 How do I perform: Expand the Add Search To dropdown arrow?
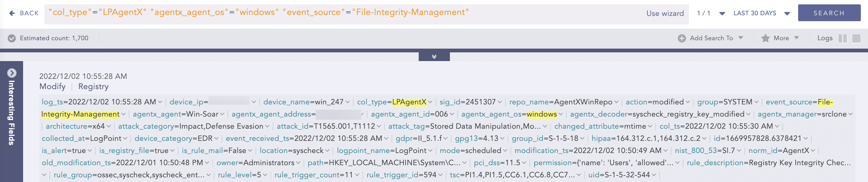[741, 38]
